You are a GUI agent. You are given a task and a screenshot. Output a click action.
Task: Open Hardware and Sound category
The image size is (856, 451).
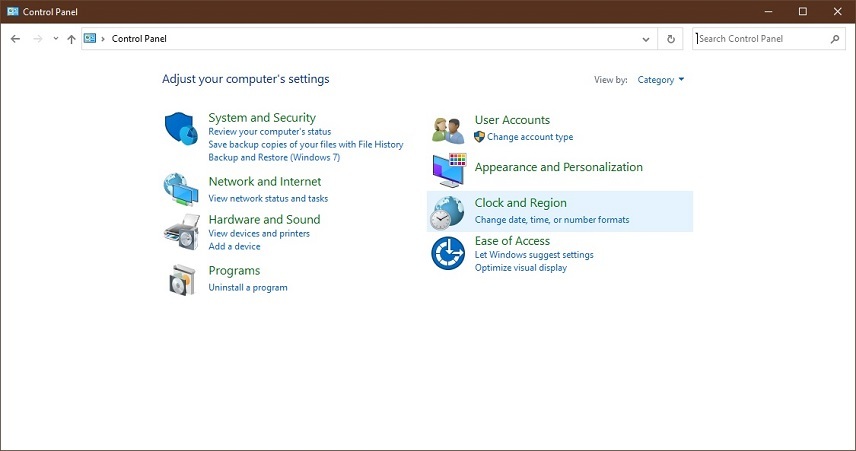point(264,219)
